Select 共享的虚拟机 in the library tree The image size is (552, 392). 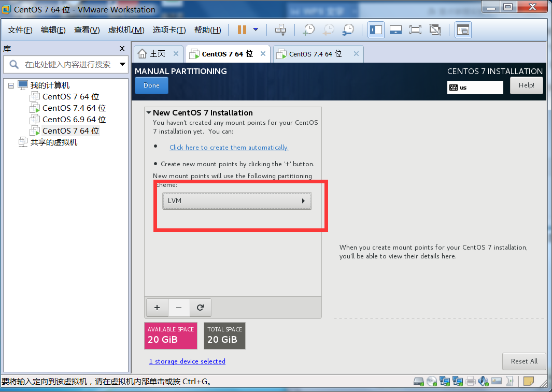click(x=53, y=142)
